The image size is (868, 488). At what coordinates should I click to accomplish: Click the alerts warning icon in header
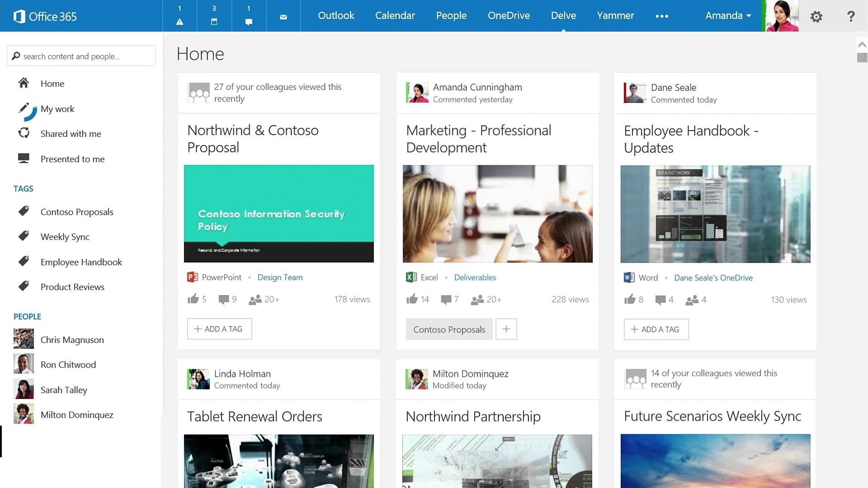click(x=179, y=21)
